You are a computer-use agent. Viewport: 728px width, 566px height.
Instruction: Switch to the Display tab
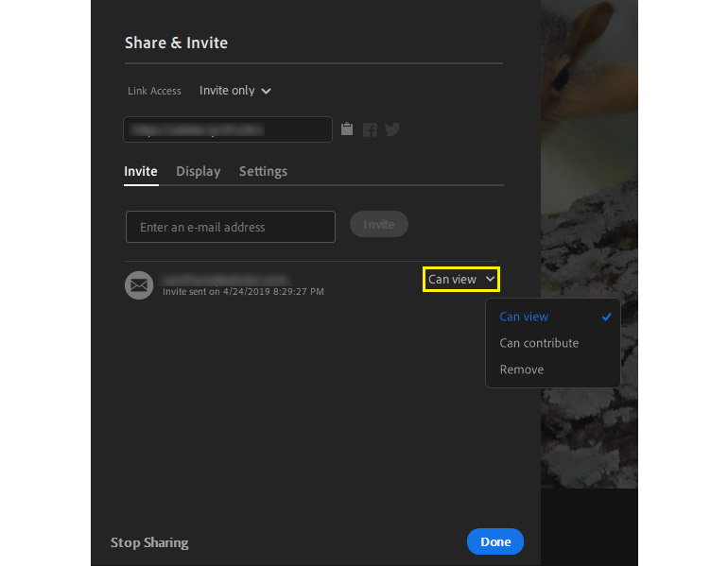(198, 171)
